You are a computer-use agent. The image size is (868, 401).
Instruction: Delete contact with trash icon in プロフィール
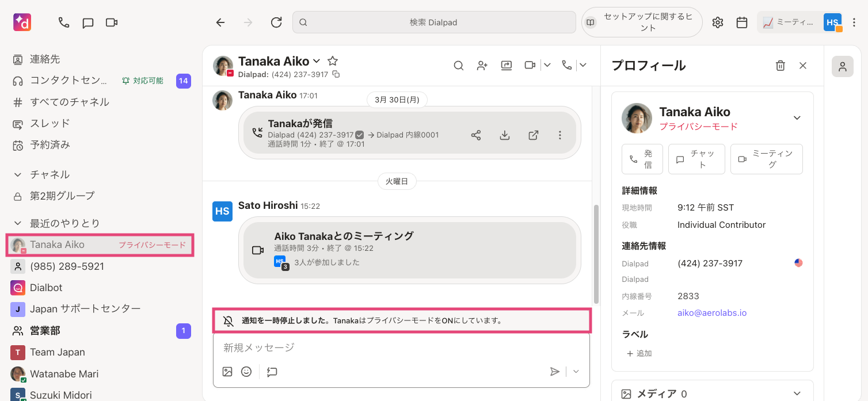coord(781,66)
